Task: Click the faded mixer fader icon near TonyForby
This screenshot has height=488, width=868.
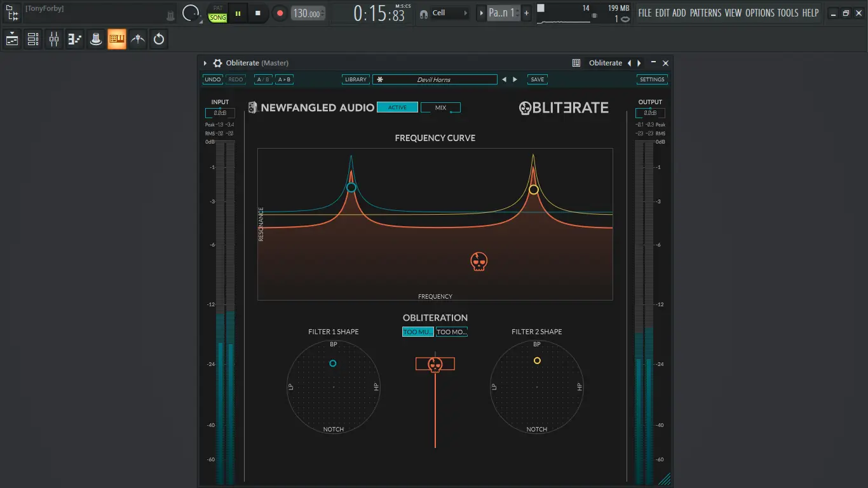Action: [x=170, y=15]
